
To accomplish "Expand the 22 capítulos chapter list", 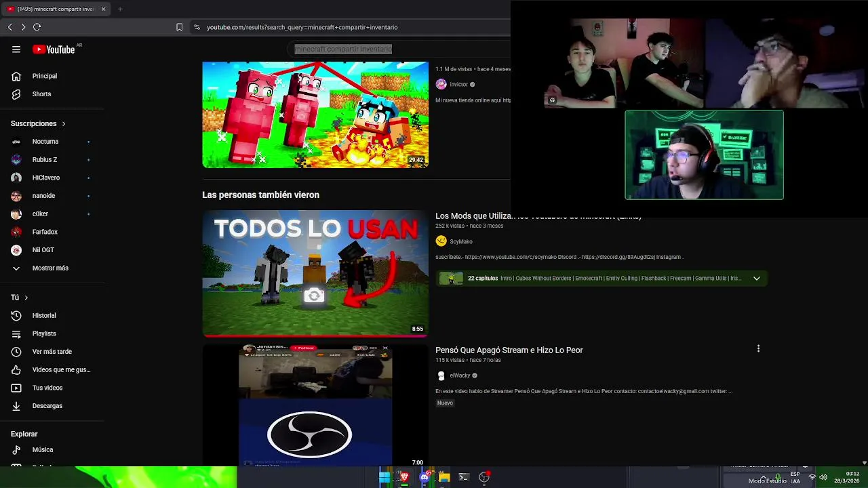I will (757, 279).
